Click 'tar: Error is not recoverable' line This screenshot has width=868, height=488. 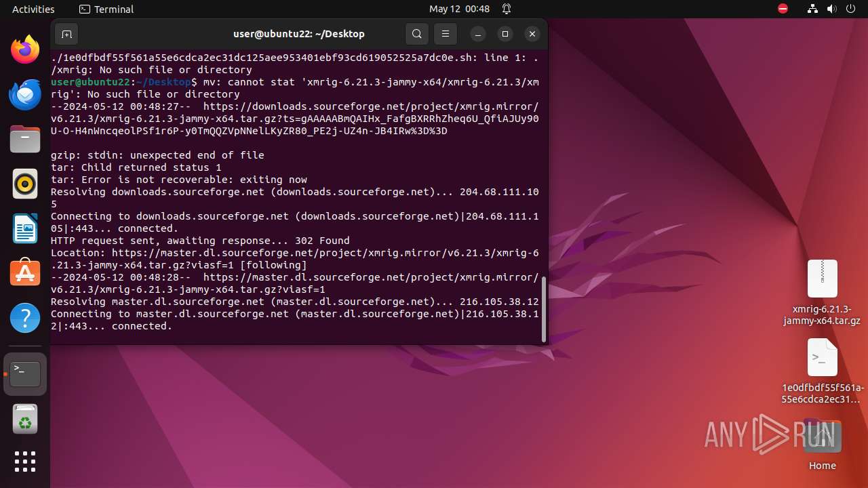[x=179, y=180]
